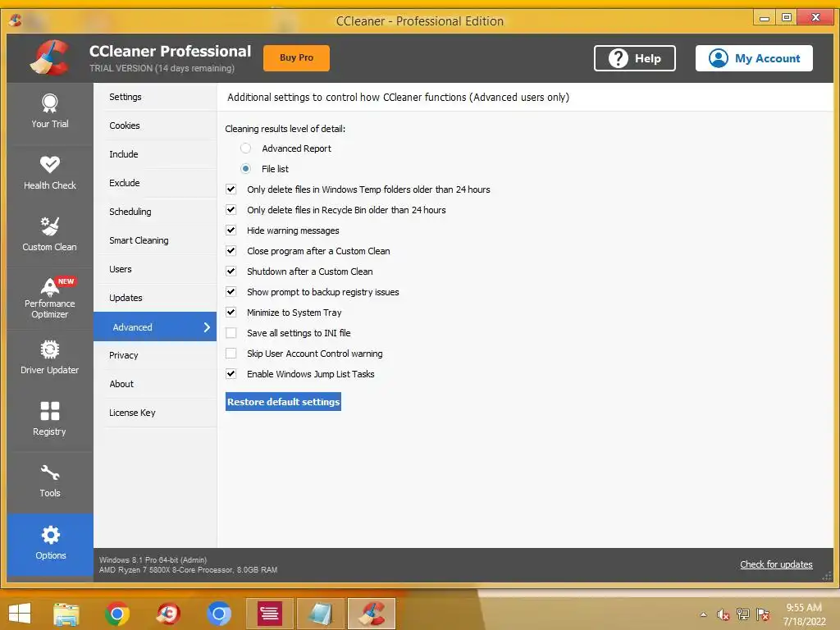
Task: Open Users options page
Action: coord(155,269)
